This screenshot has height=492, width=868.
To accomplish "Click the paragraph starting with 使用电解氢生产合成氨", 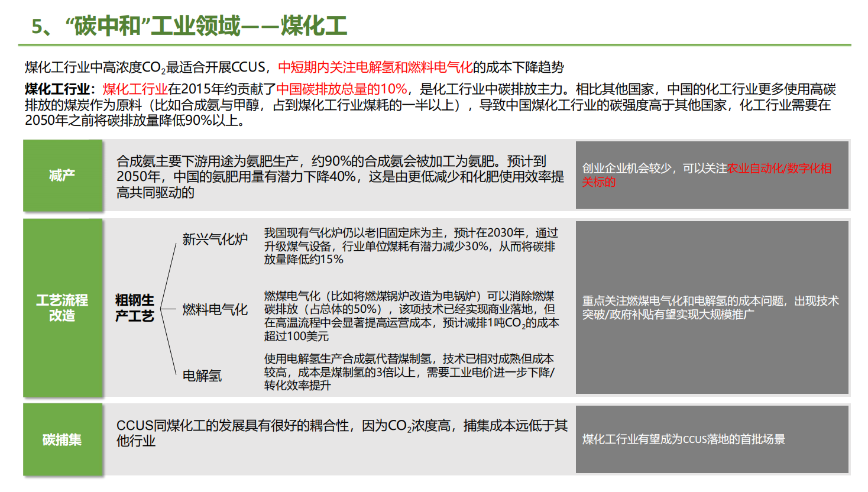I will click(x=409, y=372).
